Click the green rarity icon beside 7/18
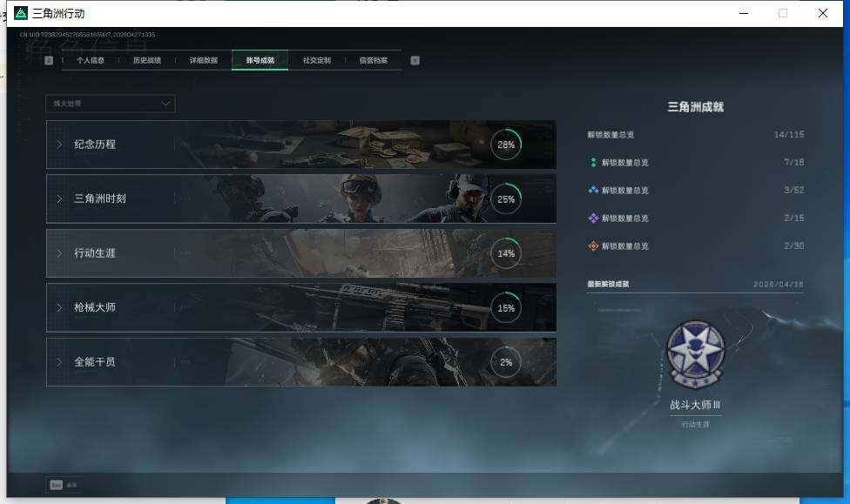The width and height of the screenshot is (850, 504). click(593, 162)
